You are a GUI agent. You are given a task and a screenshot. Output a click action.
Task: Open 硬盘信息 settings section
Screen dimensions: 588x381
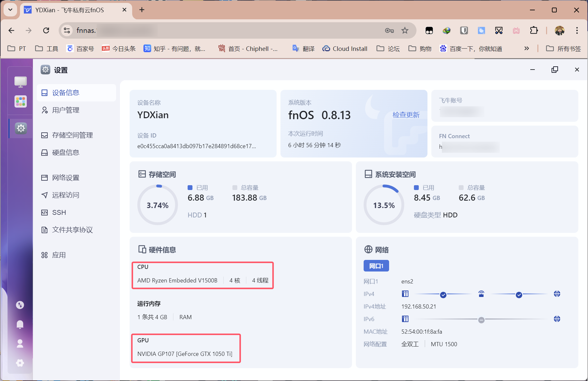(x=76, y=153)
